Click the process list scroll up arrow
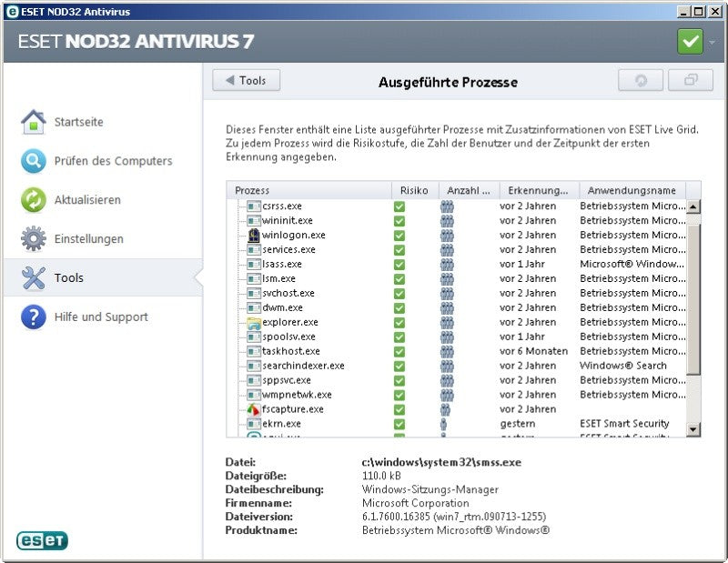The image size is (728, 563). [693, 206]
